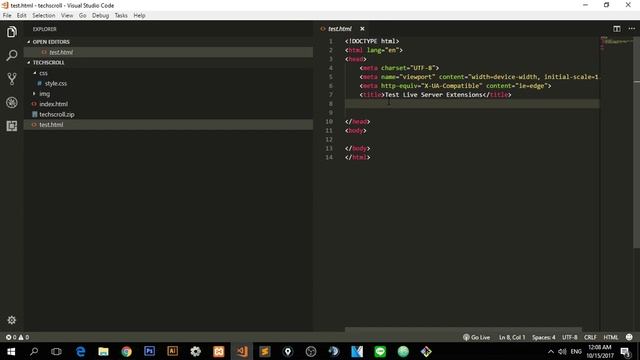Change encoding via UTF-8 indicator
This screenshot has height=360, width=640.
tap(570, 337)
